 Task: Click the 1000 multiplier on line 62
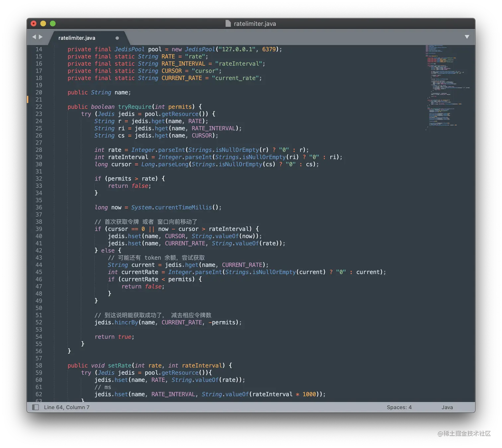pyautogui.click(x=309, y=394)
